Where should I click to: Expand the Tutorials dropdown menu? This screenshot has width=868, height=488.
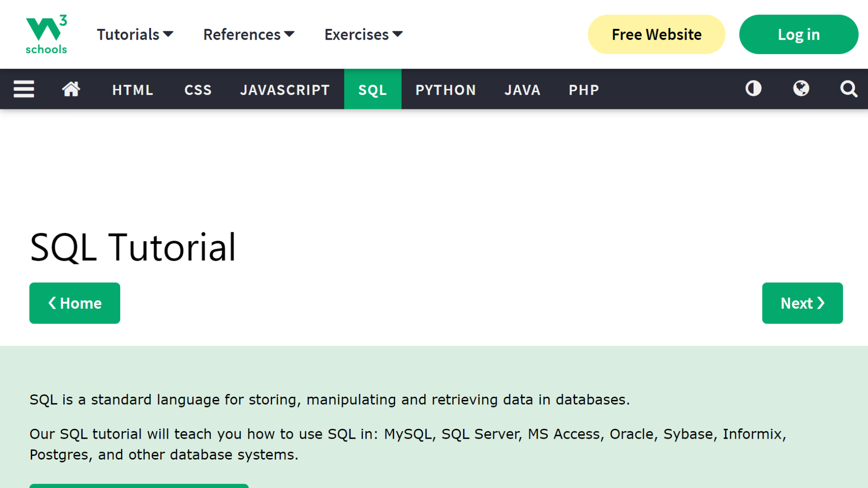133,34
